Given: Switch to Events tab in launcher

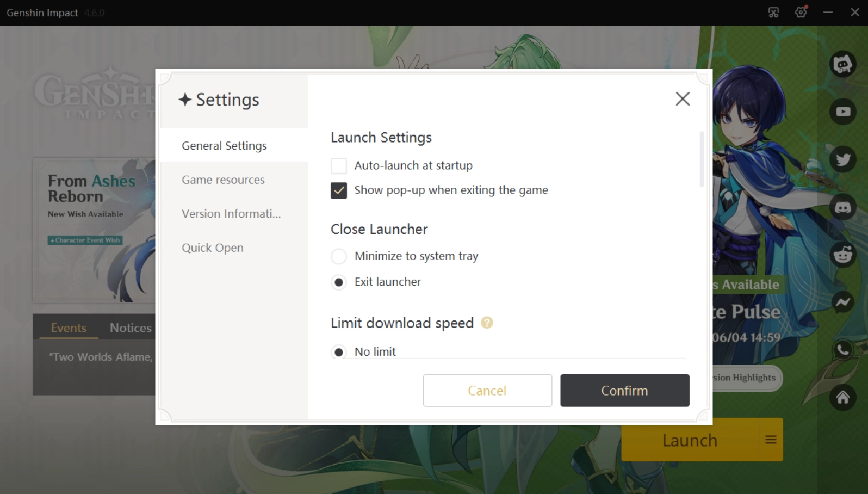Looking at the screenshot, I should click(x=69, y=328).
